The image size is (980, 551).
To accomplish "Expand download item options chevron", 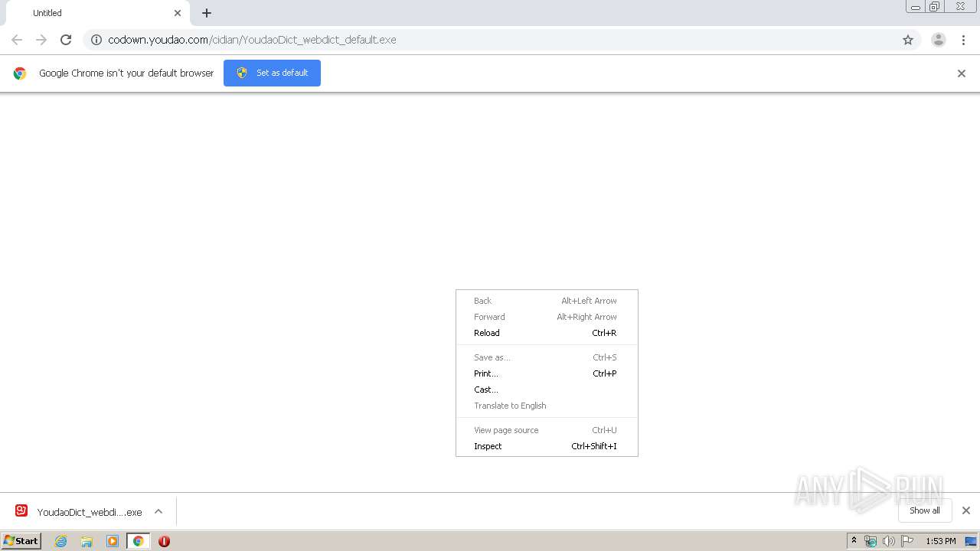I will click(158, 511).
